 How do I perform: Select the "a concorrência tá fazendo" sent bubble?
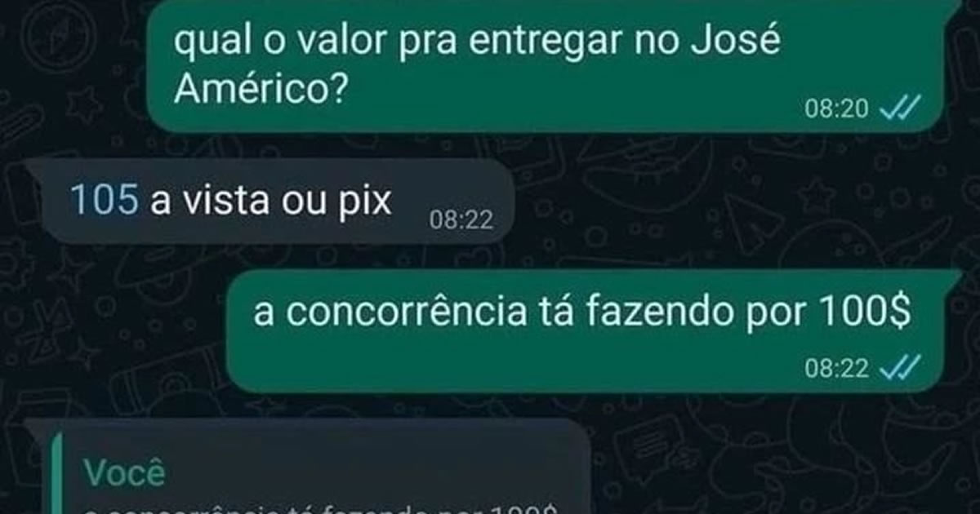pyautogui.click(x=585, y=330)
